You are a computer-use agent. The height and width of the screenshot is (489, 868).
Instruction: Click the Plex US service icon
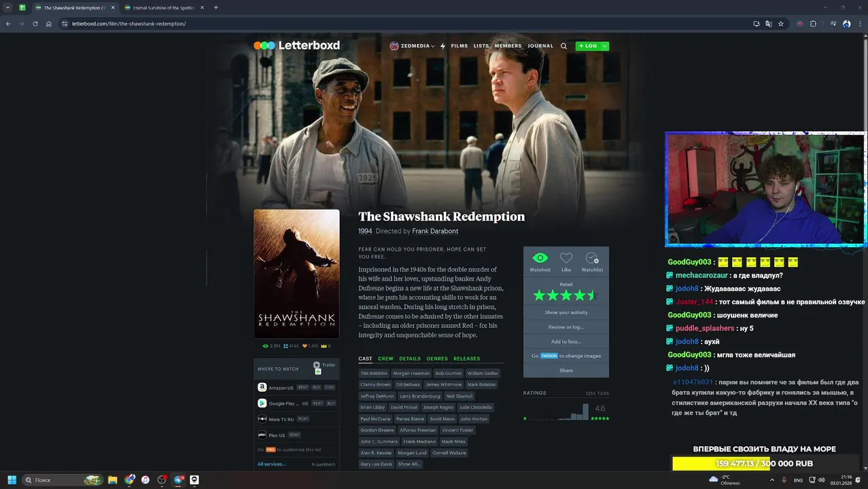click(x=262, y=435)
